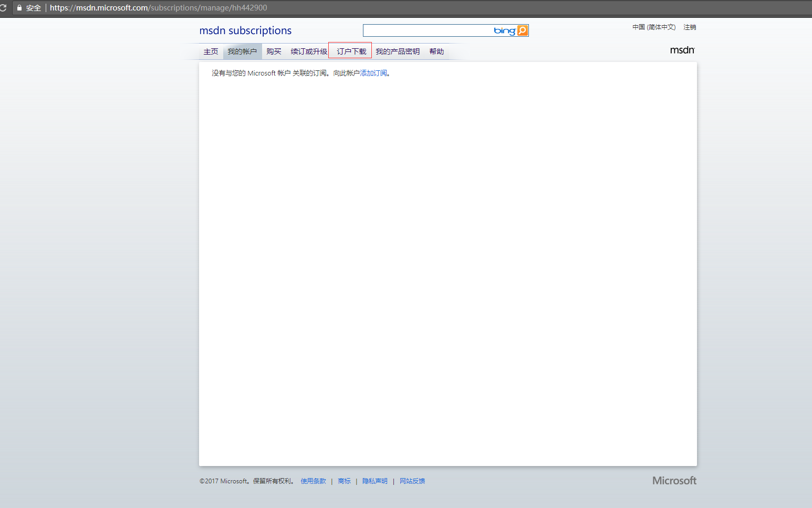Change region via 中国 (简体中文) link
The width and height of the screenshot is (812, 508).
coord(654,27)
